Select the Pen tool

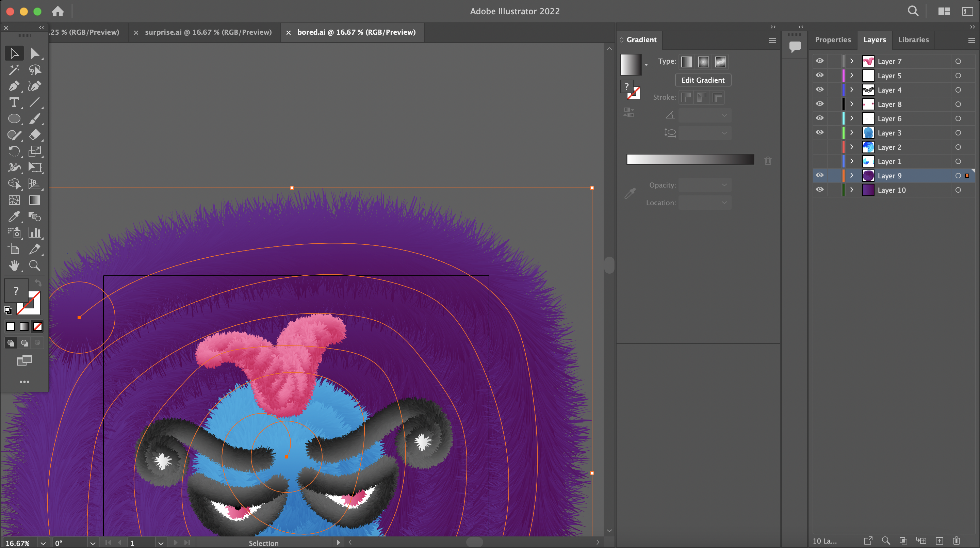[14, 86]
